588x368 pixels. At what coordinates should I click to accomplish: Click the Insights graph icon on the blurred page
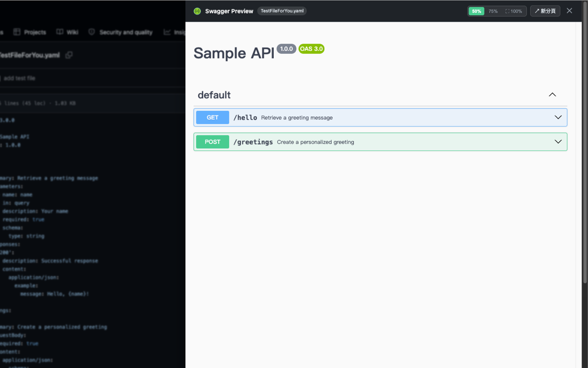pyautogui.click(x=167, y=32)
